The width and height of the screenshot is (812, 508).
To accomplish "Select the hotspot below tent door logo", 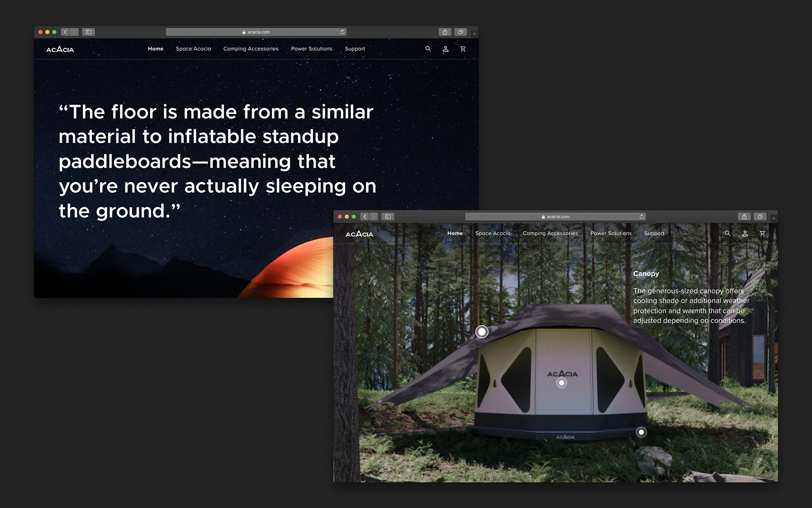I will [x=561, y=383].
